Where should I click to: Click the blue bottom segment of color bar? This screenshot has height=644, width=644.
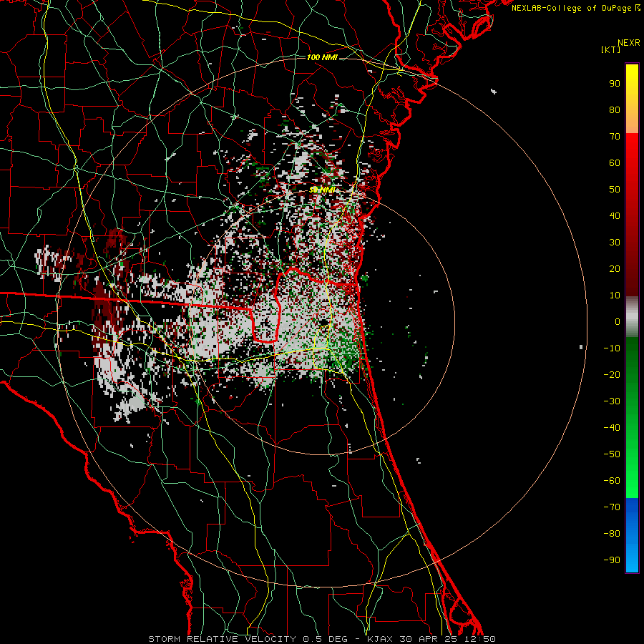(x=632, y=535)
